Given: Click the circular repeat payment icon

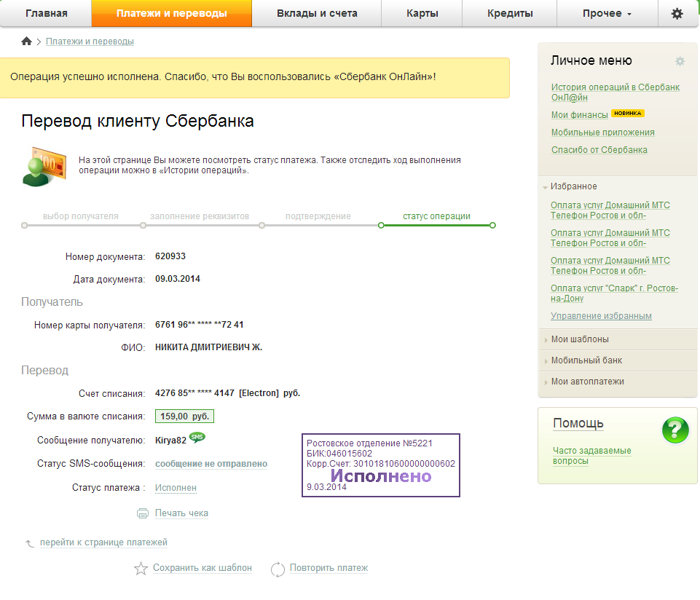Looking at the screenshot, I should tap(278, 569).
